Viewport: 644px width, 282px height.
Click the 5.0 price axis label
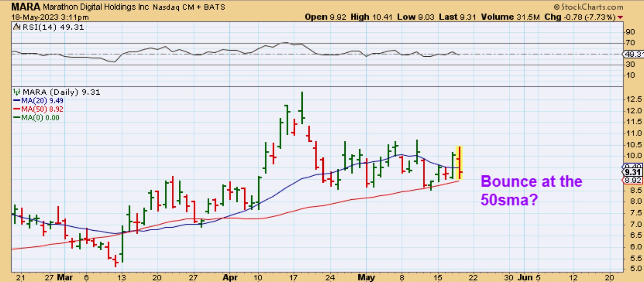(x=636, y=269)
